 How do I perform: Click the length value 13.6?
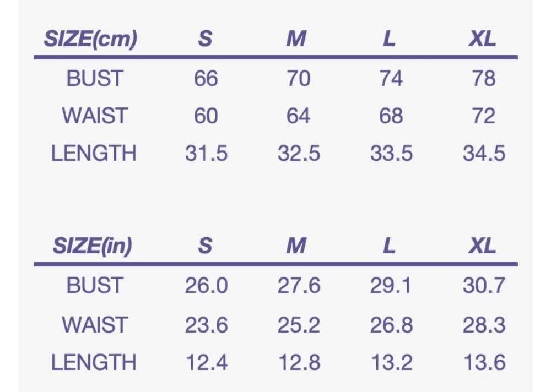tap(484, 362)
